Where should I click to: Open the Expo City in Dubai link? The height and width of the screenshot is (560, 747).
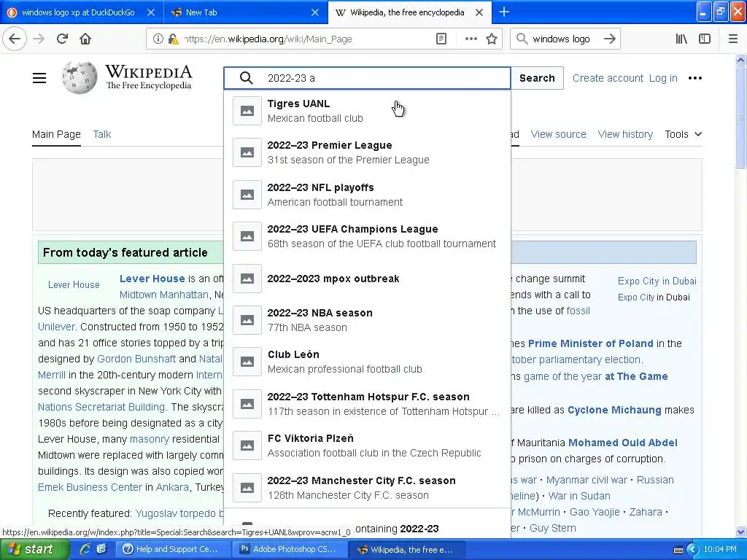pos(657,281)
